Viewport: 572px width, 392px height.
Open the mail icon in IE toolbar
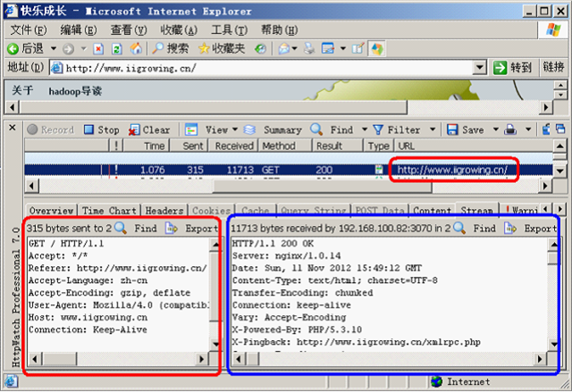(284, 48)
